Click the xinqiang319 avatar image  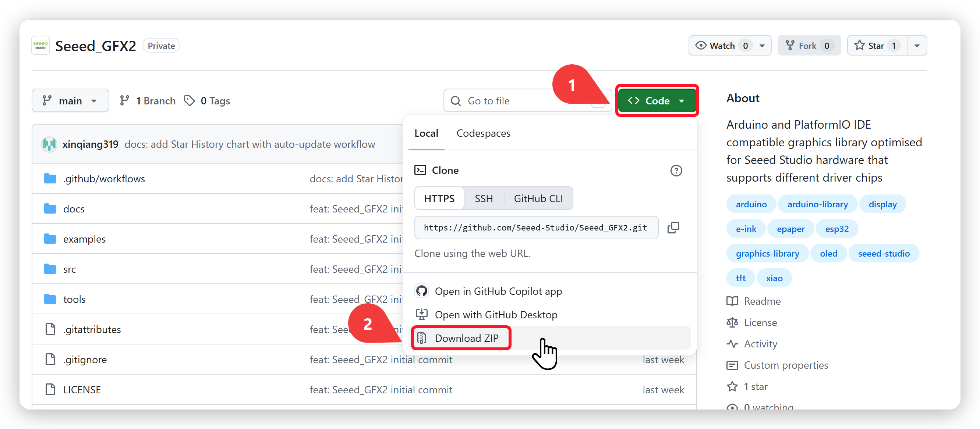point(49,144)
